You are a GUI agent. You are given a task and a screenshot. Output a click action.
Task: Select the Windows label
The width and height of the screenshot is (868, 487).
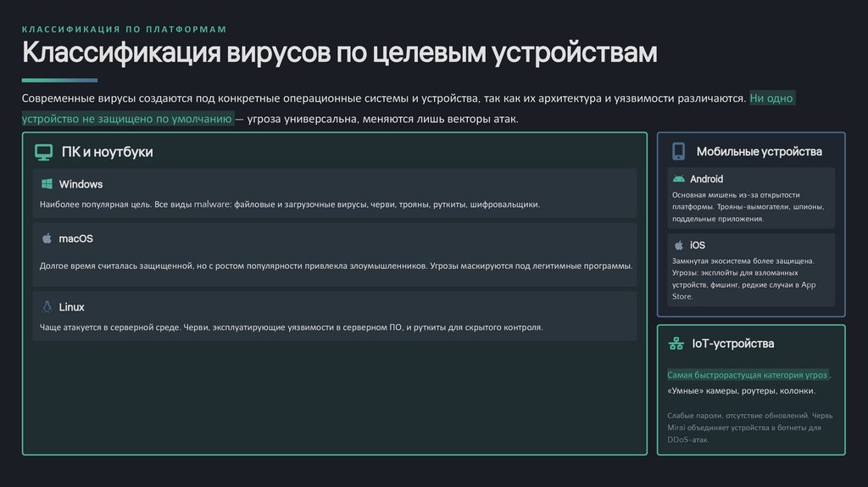tap(81, 184)
